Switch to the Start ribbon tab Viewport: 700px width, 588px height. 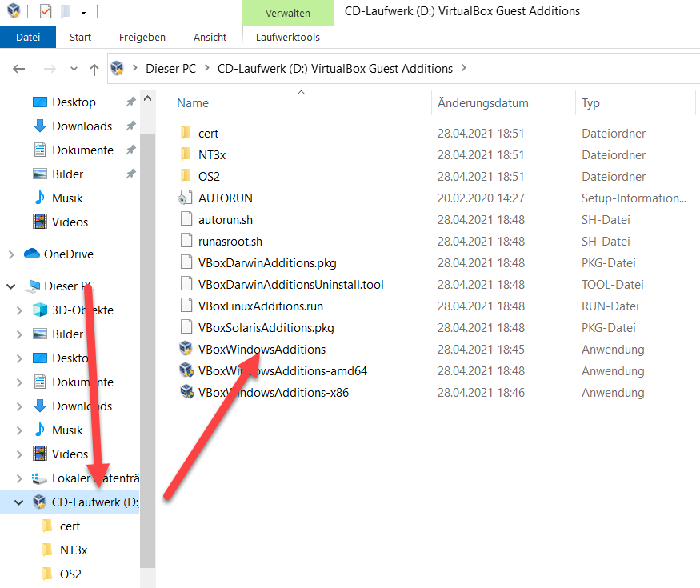coord(80,37)
